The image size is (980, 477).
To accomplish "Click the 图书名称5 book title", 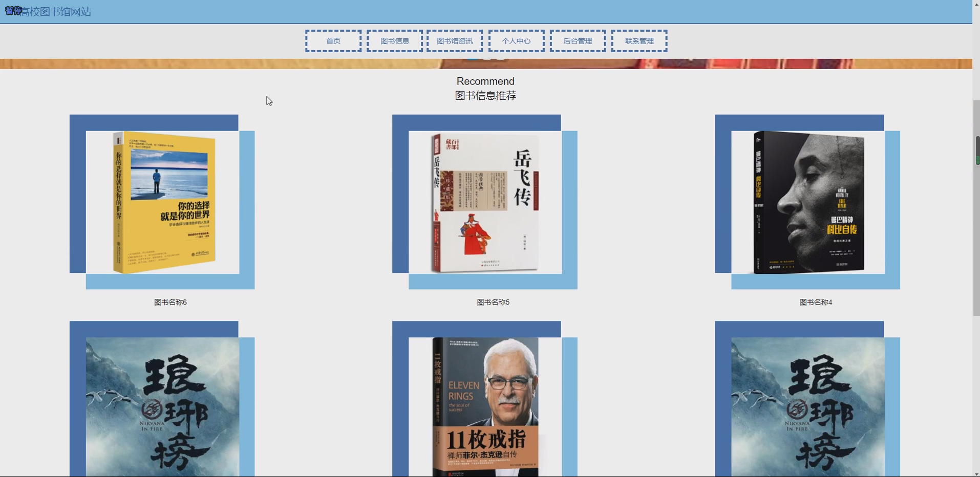I will (x=493, y=302).
